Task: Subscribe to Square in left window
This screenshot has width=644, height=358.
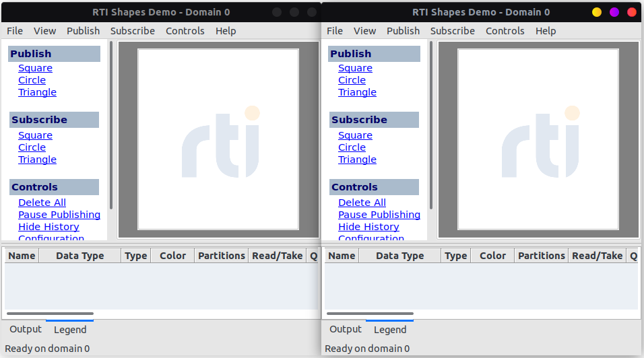Action: coord(35,135)
